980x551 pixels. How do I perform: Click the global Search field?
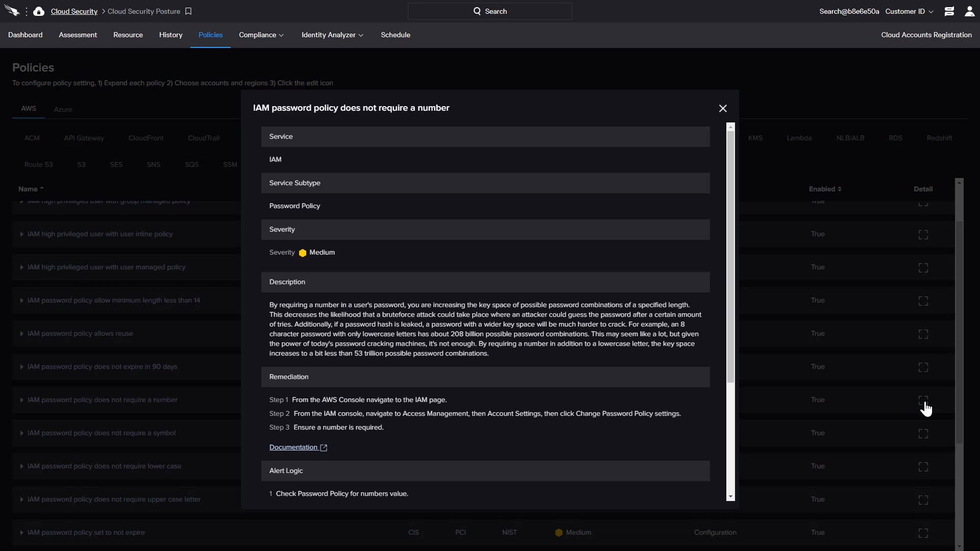489,11
